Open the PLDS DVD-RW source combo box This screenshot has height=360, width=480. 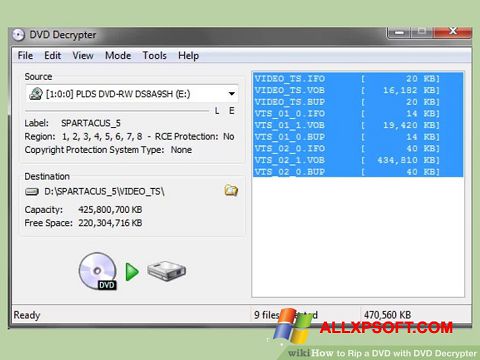(132, 94)
